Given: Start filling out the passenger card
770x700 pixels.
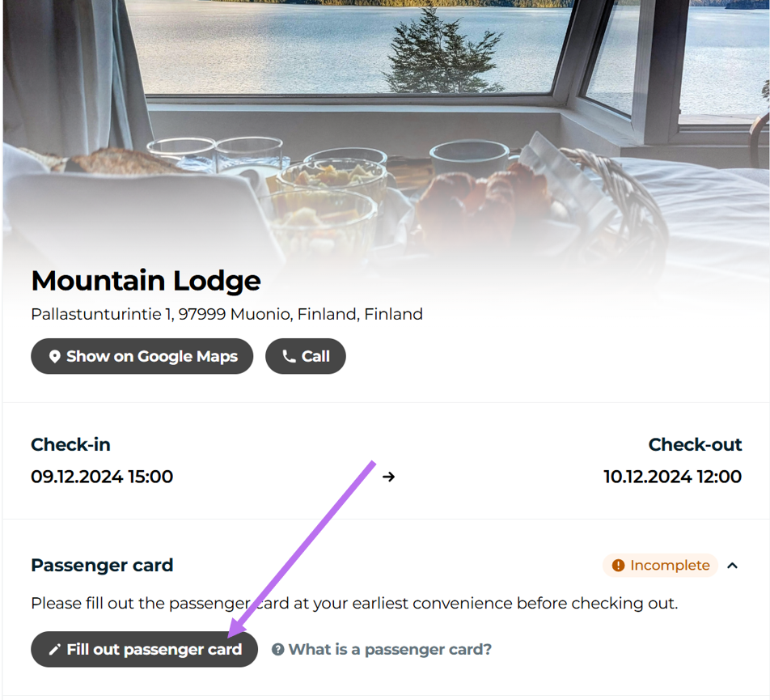Looking at the screenshot, I should tap(145, 650).
